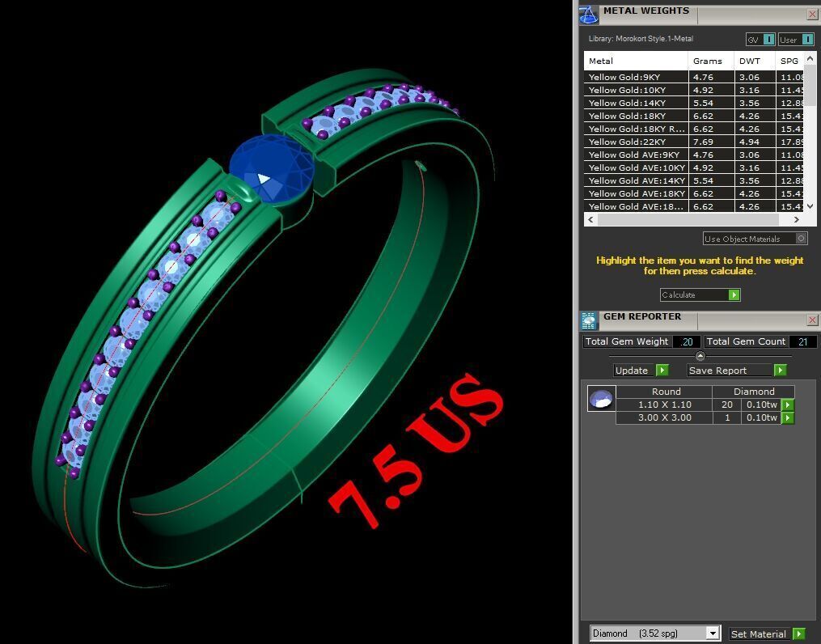Select the Yellow Gold:14KY row

[694, 103]
